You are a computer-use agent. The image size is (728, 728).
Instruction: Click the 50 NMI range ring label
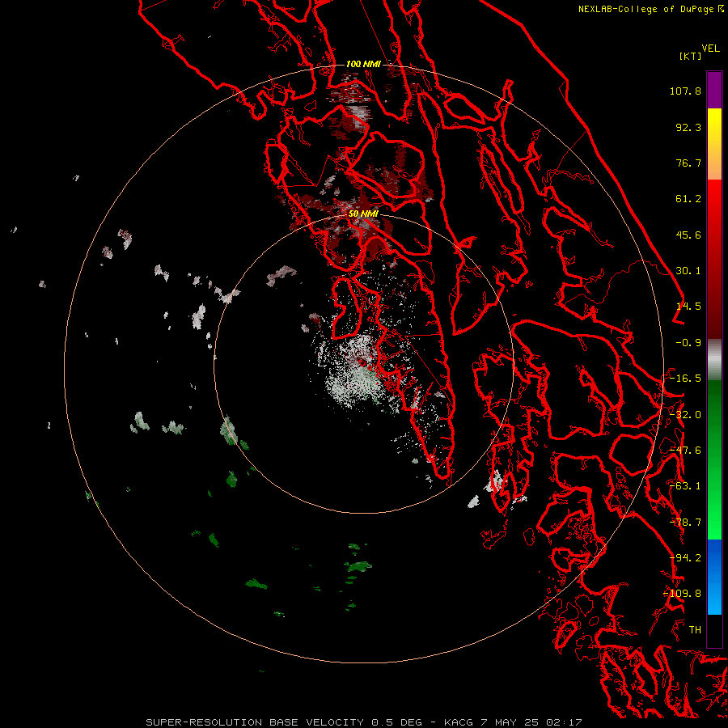(x=363, y=214)
